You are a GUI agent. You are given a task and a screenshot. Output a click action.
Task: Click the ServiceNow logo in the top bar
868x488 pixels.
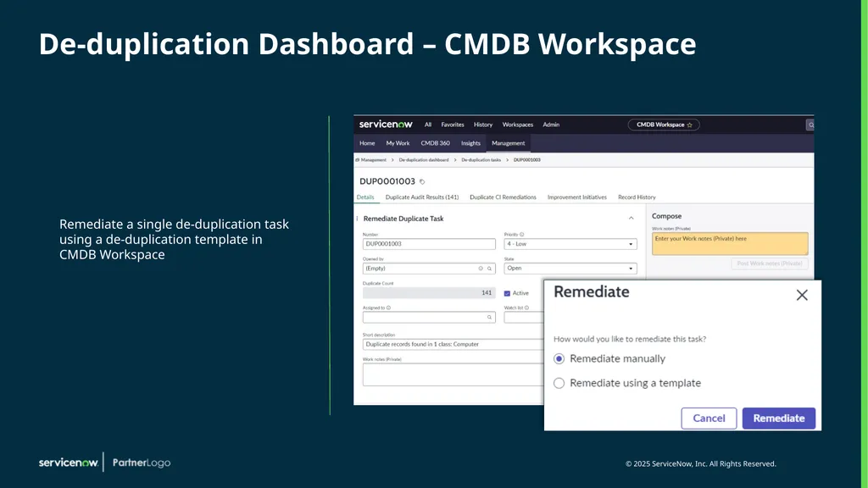(386, 125)
